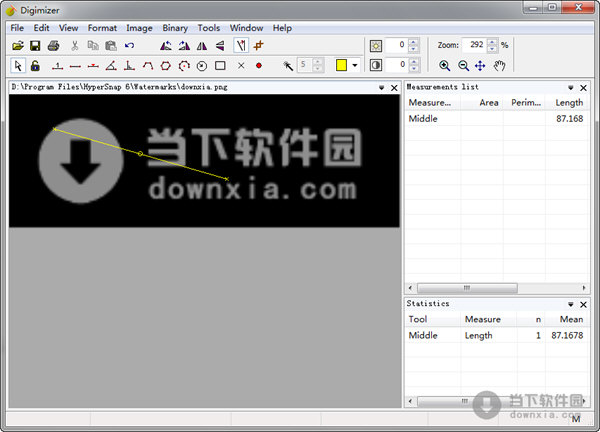Open the Window menu
Image resolution: width=600 pixels, height=432 pixels.
[246, 28]
